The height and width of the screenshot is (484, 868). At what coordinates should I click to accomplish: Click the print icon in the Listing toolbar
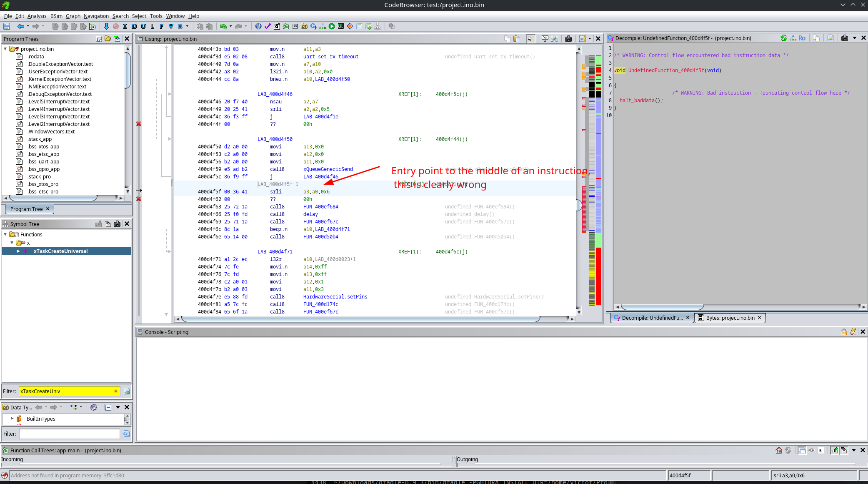point(568,38)
